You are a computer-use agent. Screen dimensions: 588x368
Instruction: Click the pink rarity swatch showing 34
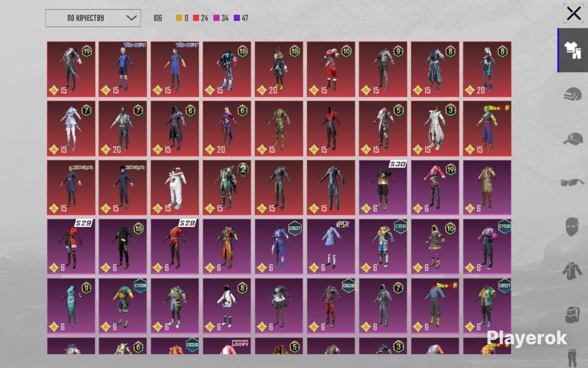[x=216, y=18]
